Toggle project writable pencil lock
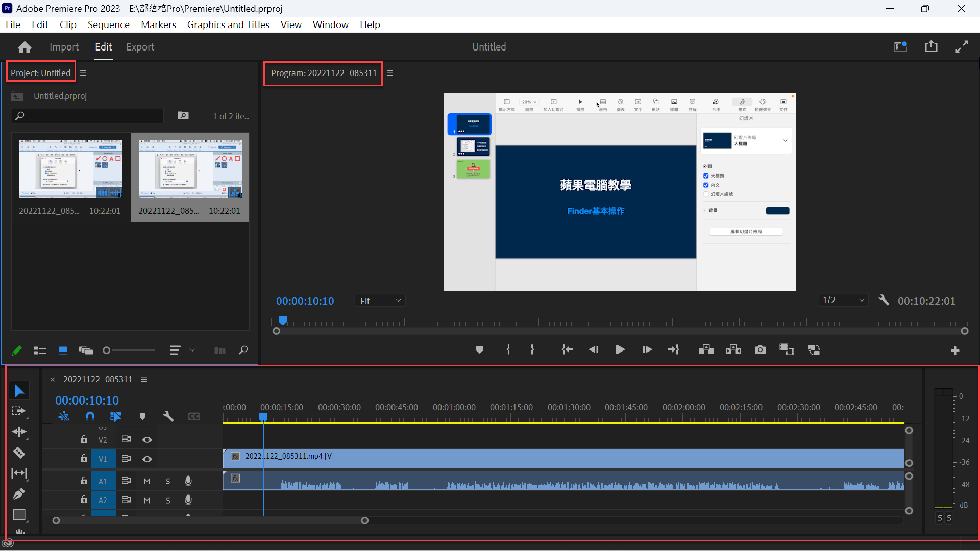 click(17, 350)
